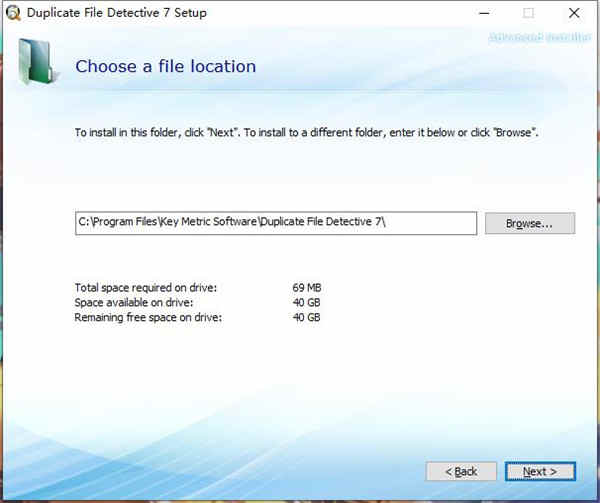Click the 'Space available on drive:' label
Screen dimensions: 600x503
tap(134, 303)
